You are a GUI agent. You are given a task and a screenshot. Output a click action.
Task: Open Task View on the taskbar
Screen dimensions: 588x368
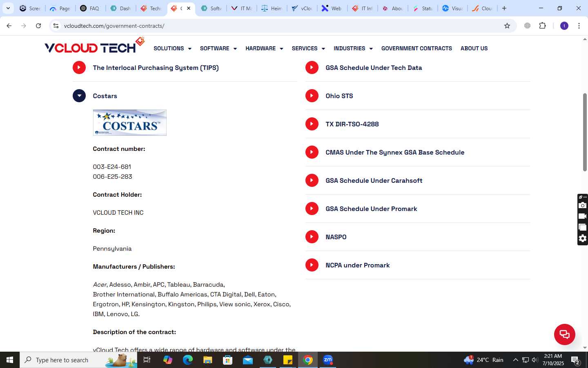147,360
